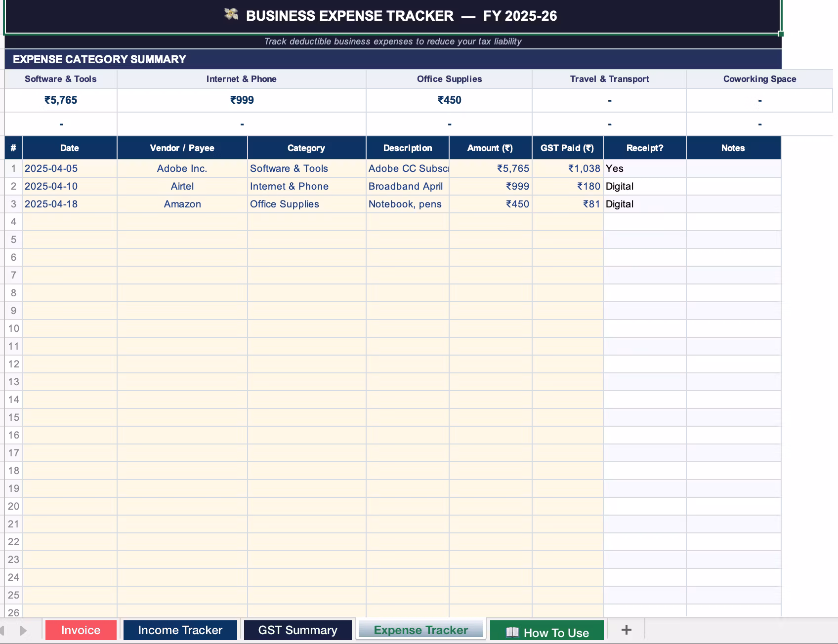Viewport: 838px width, 644px height.
Task: Select the Expense Tracker sheet tab
Action: pos(420,630)
